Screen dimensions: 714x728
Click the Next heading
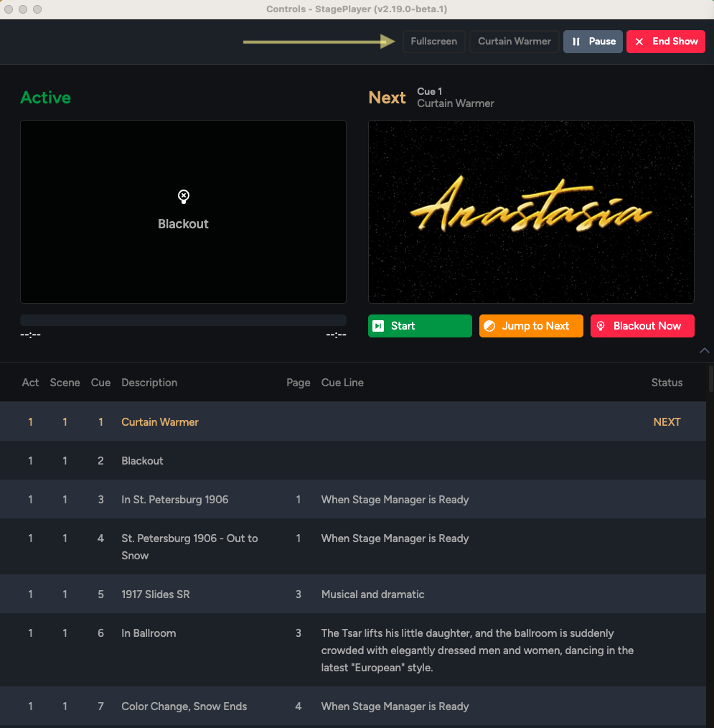coord(387,98)
